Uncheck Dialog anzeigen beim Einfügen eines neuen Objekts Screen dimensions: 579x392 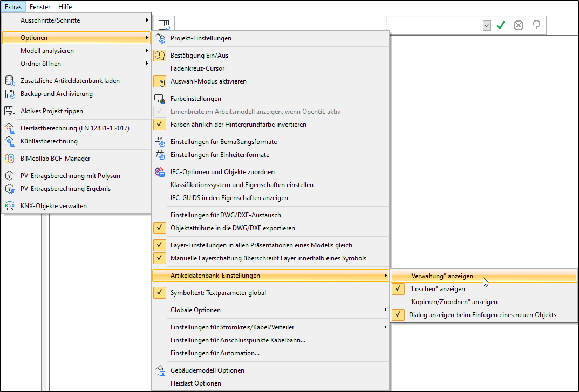483,315
